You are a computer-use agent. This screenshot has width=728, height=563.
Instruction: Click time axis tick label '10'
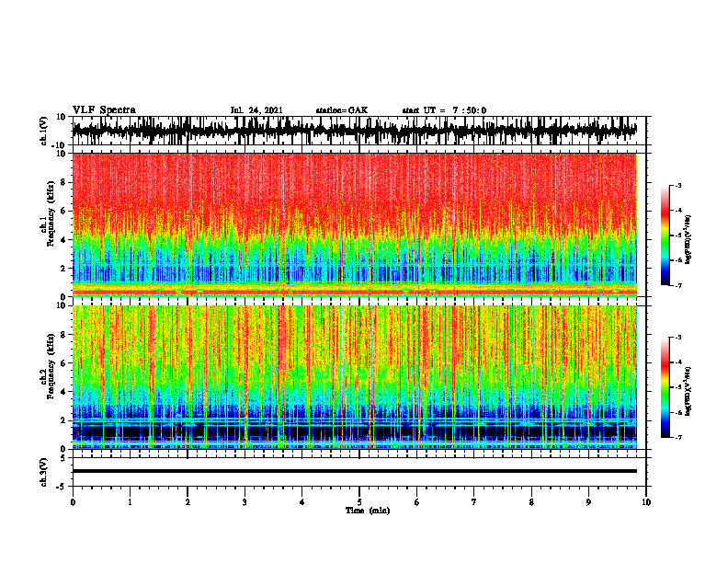coord(646,502)
